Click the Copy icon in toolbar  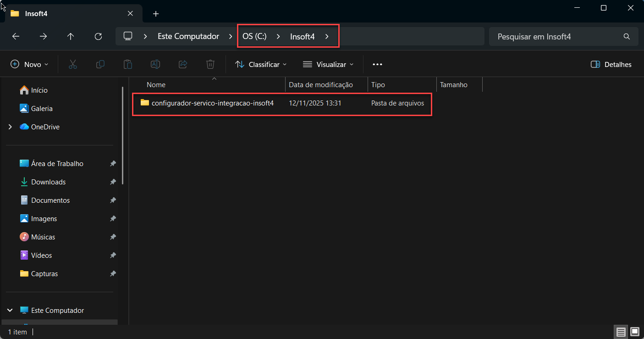[100, 64]
